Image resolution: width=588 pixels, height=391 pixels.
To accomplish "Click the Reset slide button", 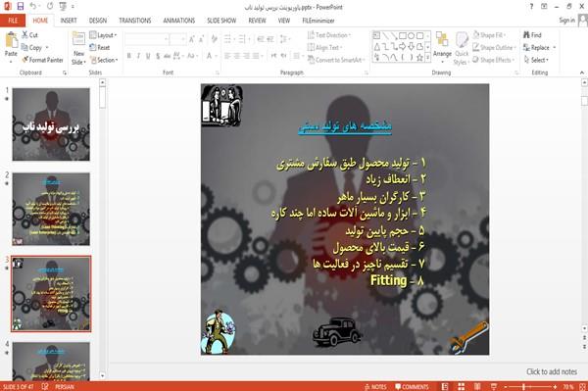I will [100, 48].
